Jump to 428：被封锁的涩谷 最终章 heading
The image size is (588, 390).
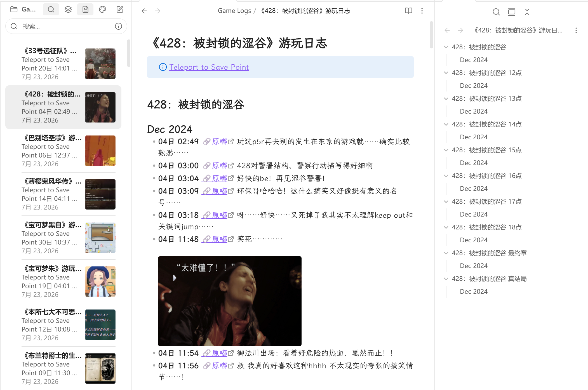click(x=489, y=253)
